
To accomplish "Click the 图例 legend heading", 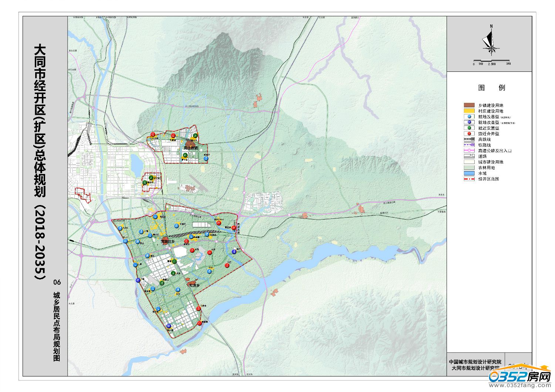I will (491, 88).
